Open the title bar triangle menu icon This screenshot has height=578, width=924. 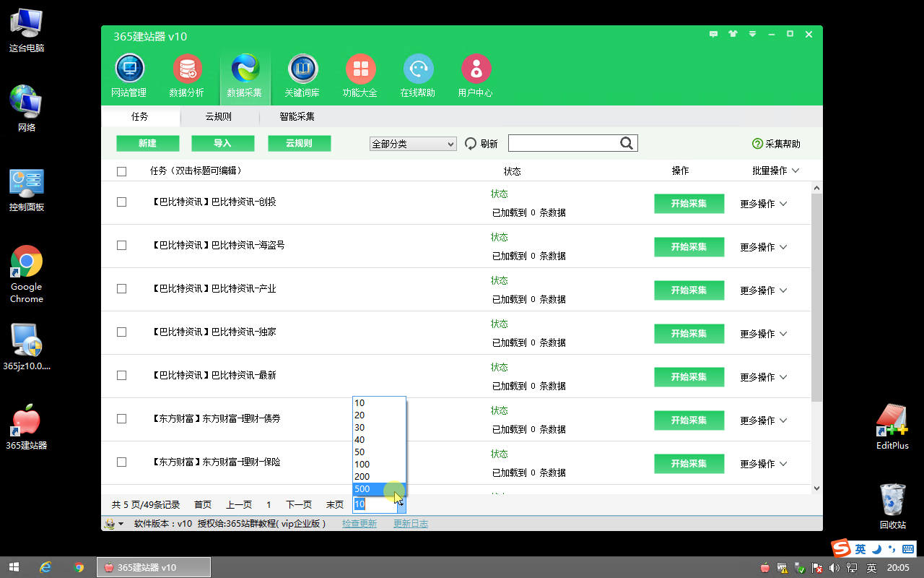752,34
